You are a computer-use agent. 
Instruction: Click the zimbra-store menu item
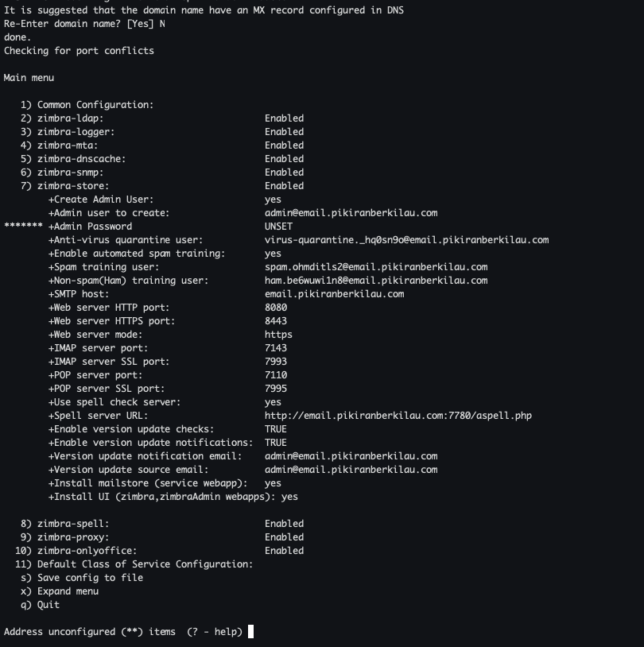coord(72,186)
